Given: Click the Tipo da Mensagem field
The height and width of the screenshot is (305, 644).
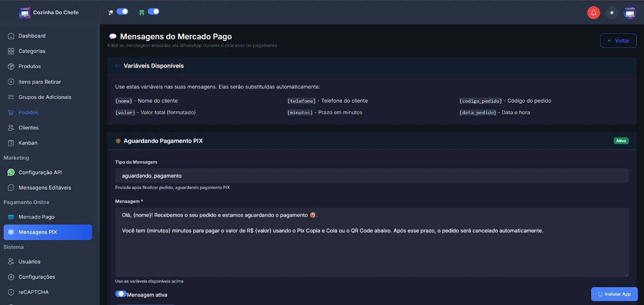Looking at the screenshot, I should point(371,176).
